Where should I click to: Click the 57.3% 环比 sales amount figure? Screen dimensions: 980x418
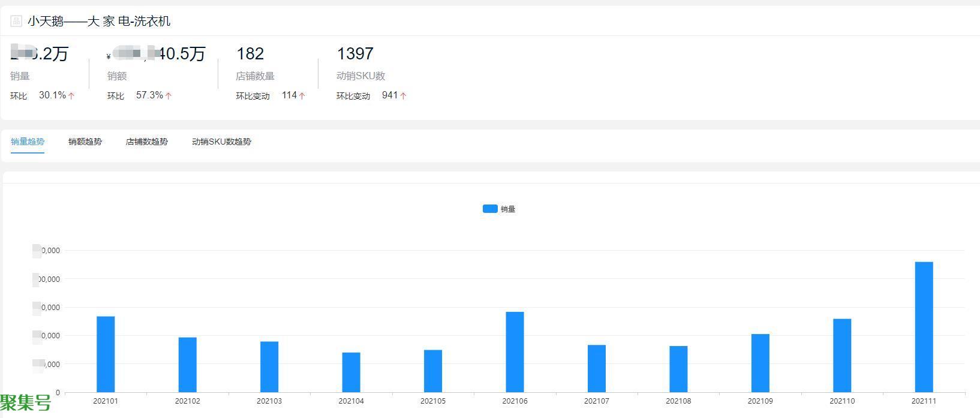pos(149,95)
